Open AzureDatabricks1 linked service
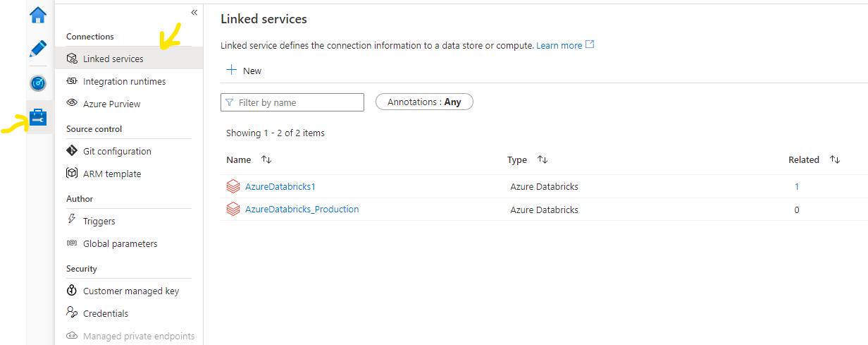Image resolution: width=868 pixels, height=345 pixels. point(280,187)
